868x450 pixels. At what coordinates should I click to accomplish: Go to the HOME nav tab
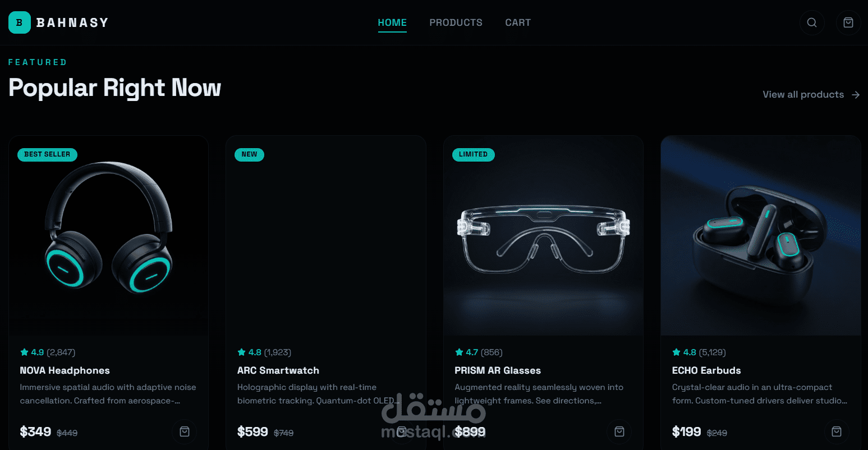coord(392,22)
